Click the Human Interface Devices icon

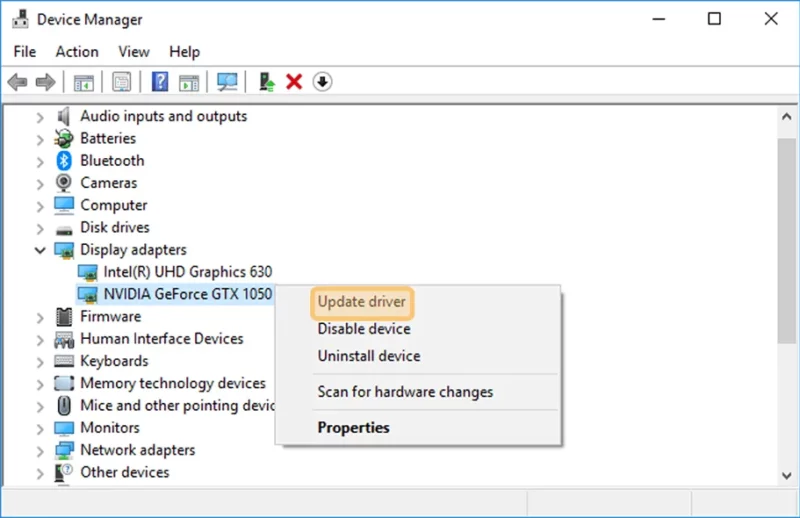click(x=64, y=339)
